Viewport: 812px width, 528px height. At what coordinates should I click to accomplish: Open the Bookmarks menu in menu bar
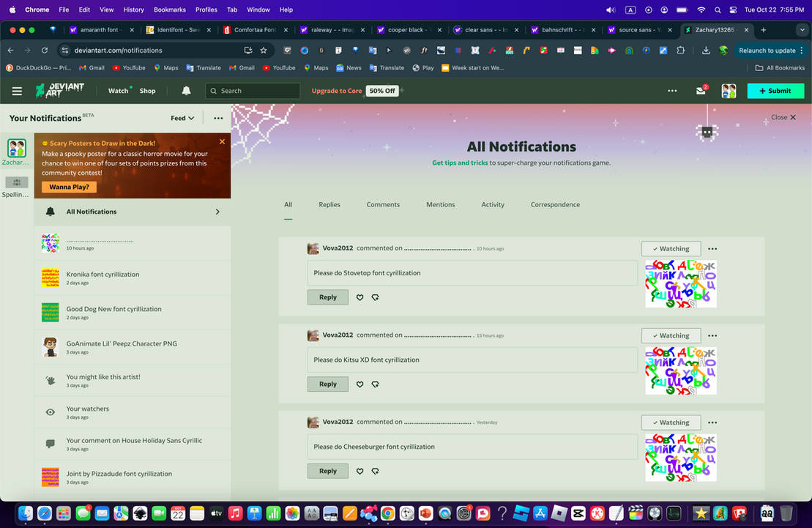click(169, 10)
